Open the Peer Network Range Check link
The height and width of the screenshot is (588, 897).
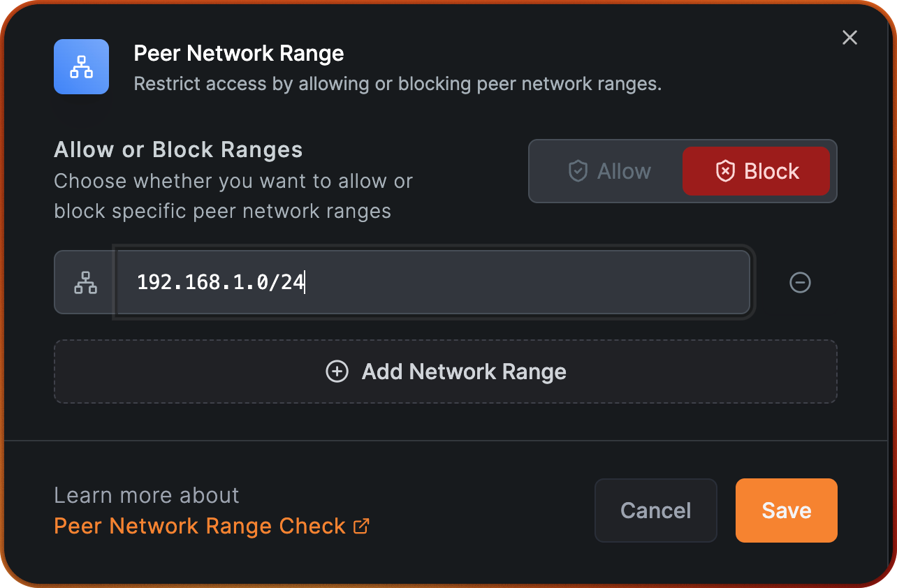click(x=200, y=526)
